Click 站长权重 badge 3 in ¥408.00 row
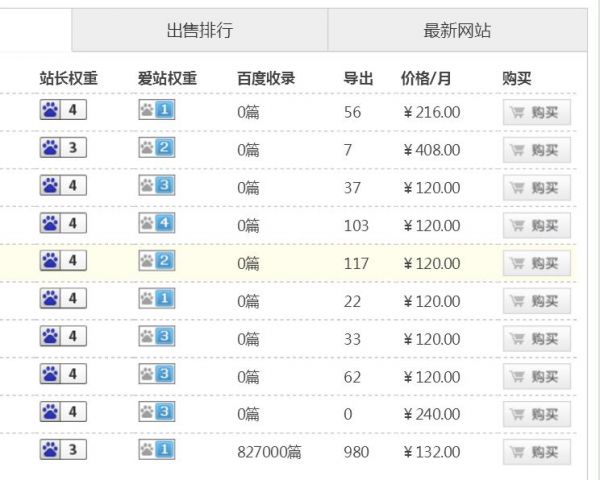Screen dimensions: 600x480 (63, 149)
